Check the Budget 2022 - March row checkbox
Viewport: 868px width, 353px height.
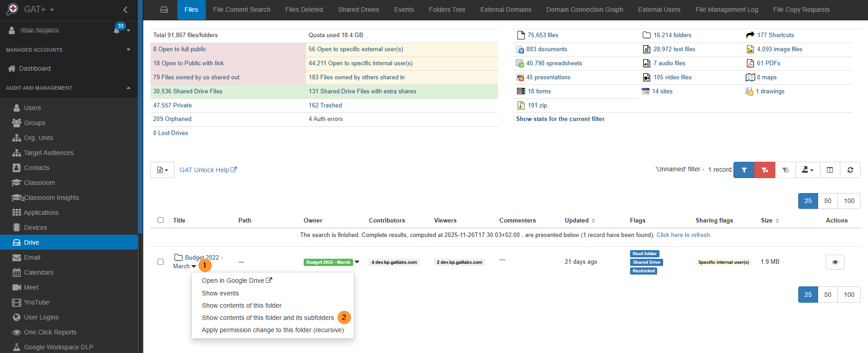click(x=160, y=262)
